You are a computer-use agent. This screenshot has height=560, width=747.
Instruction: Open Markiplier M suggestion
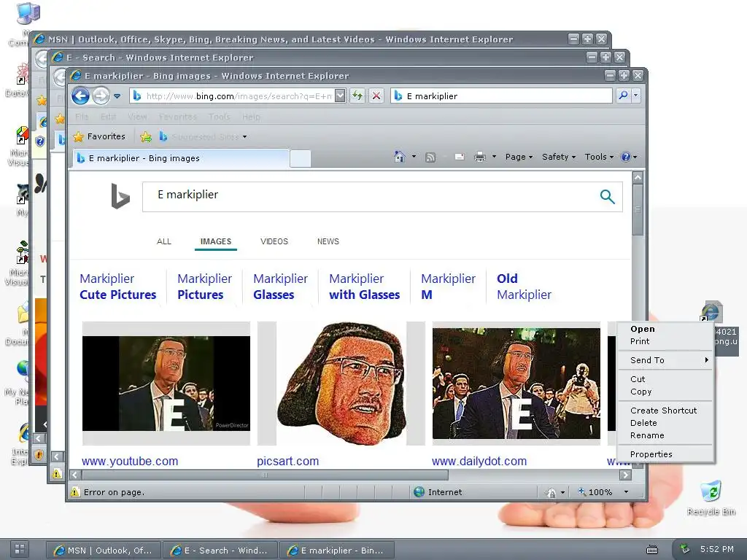pyautogui.click(x=448, y=287)
